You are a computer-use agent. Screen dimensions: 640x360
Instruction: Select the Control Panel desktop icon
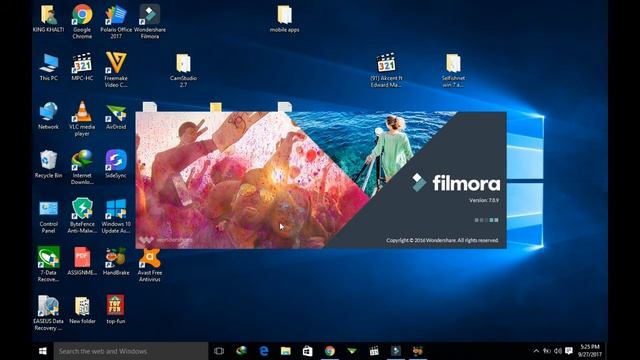pos(48,216)
